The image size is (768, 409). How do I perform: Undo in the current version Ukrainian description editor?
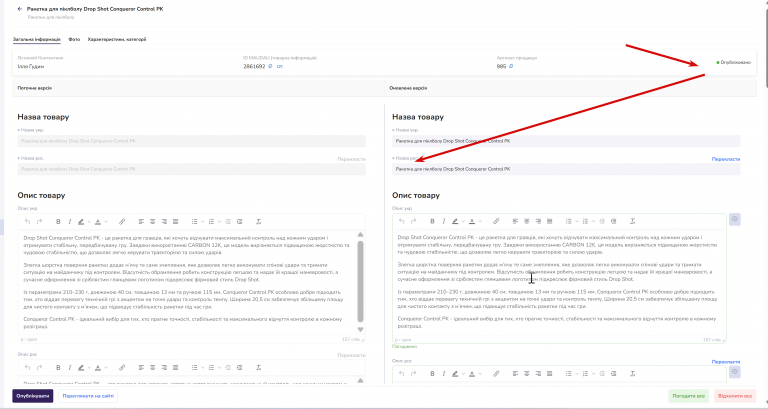tap(27, 221)
